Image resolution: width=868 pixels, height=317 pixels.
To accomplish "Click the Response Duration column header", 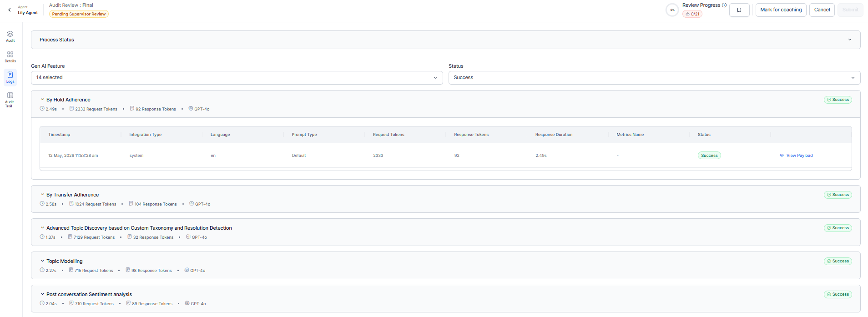I will coord(554,135).
